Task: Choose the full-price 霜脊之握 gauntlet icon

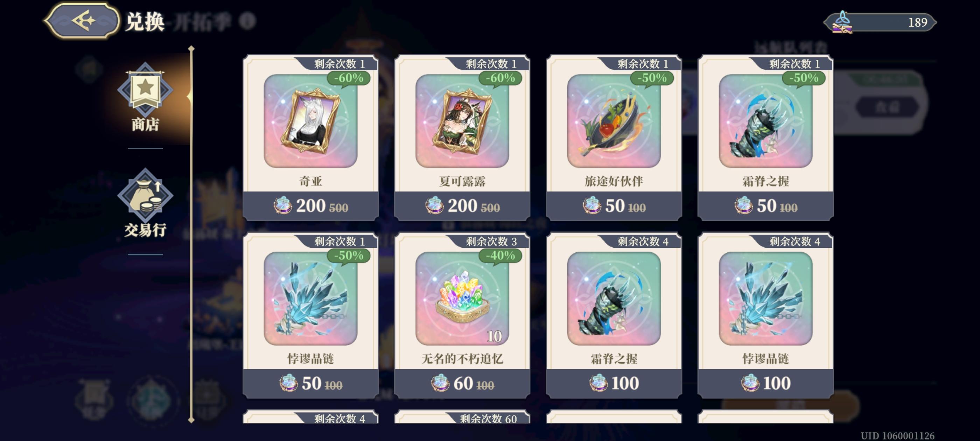Action: coord(614,299)
